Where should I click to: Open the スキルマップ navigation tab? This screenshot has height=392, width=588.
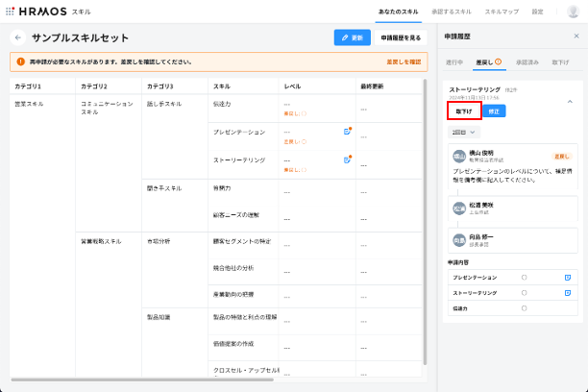tap(501, 12)
